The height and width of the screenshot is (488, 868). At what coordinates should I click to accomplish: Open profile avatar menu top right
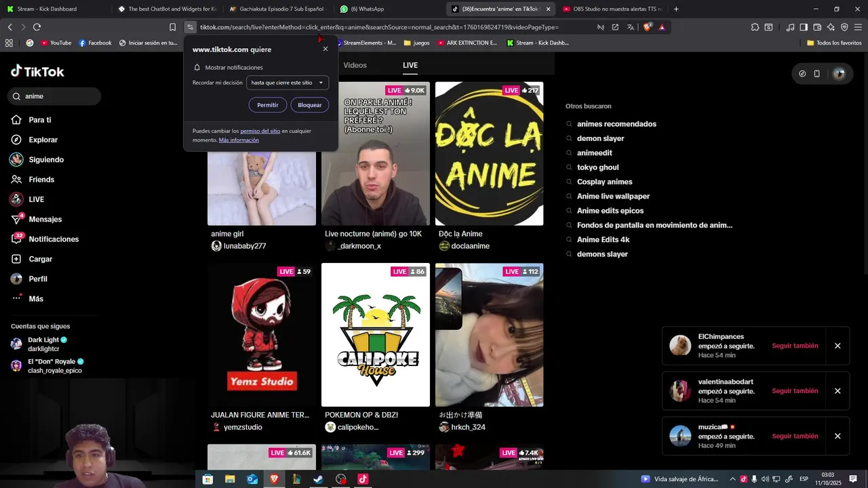tap(839, 74)
